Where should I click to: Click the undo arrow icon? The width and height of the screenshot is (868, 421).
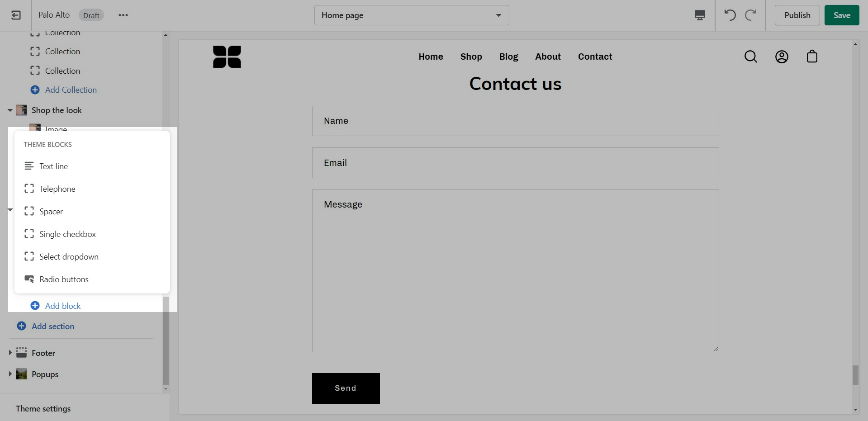[730, 15]
